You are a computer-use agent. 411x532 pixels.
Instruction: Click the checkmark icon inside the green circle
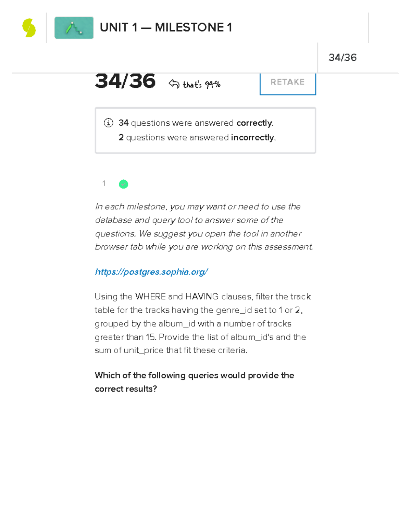click(124, 184)
